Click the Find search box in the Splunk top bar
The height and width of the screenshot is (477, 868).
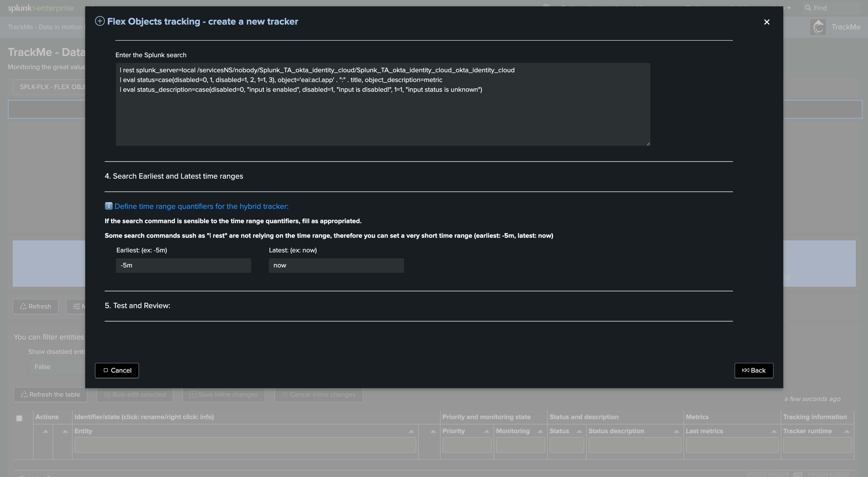(831, 8)
